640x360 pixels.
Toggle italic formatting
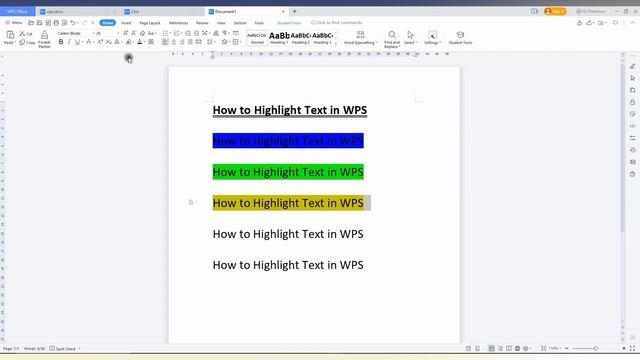pos(69,42)
